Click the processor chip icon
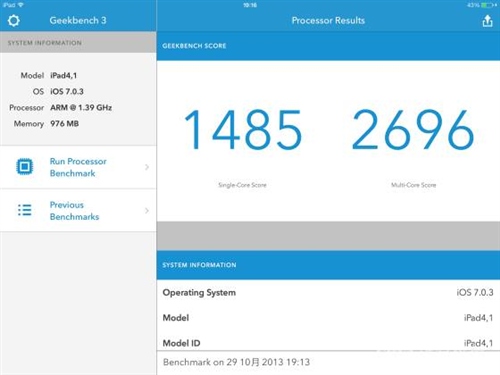500x375 pixels. (25, 167)
